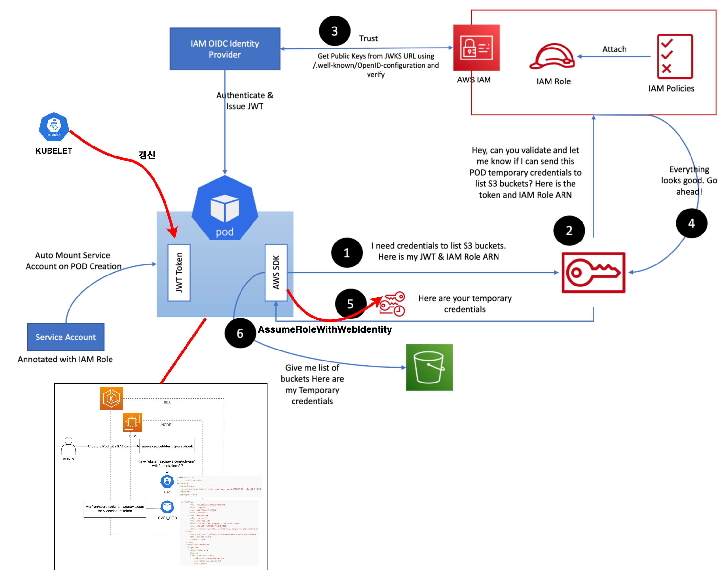Image resolution: width=728 pixels, height=582 pixels.
Task: Click the ADMIN user silhouette icon
Action: point(68,446)
